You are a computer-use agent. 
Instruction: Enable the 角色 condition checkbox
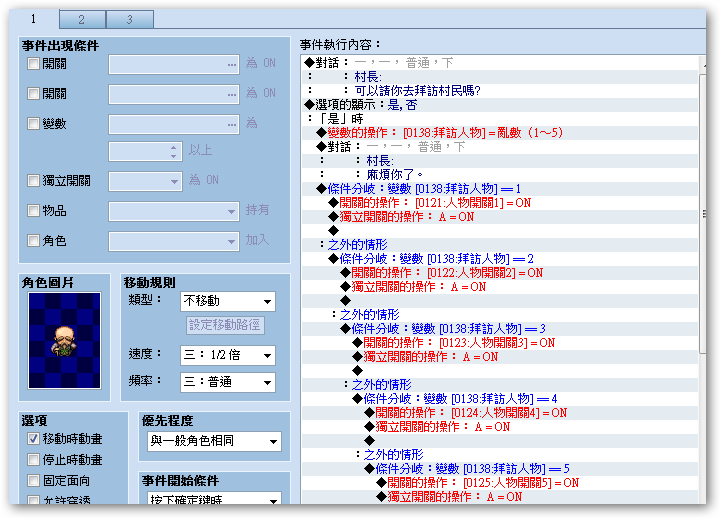point(34,241)
